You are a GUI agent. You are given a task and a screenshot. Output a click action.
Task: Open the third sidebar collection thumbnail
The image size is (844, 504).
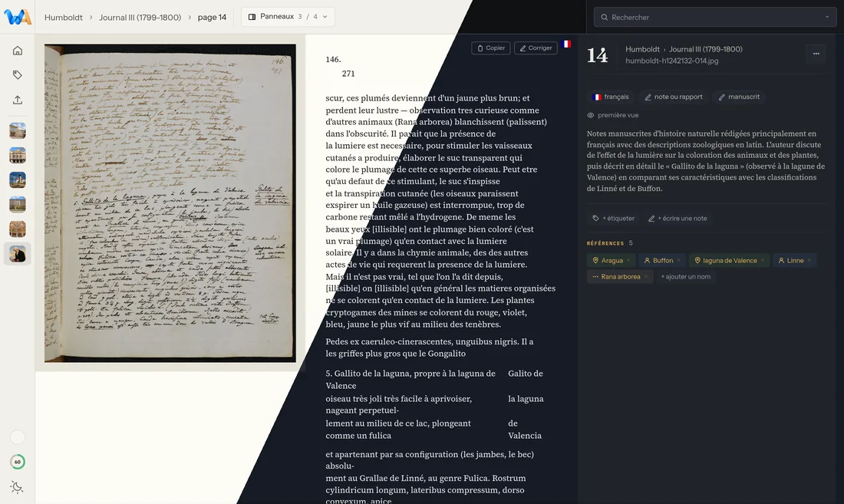pos(17,180)
